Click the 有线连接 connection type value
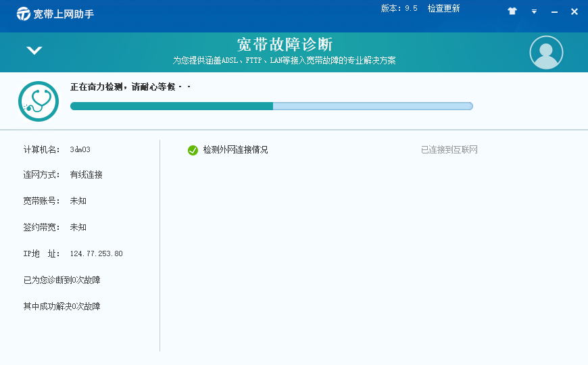This screenshot has width=588, height=365. (87, 174)
